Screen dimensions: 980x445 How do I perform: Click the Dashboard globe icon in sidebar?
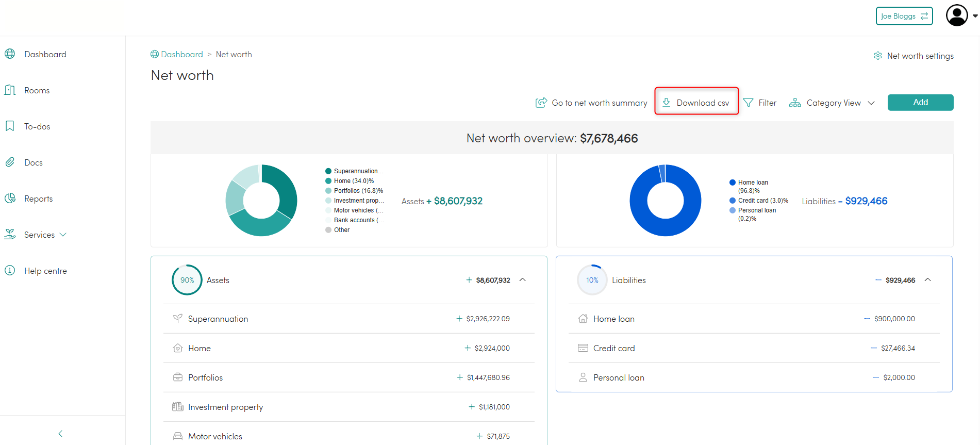(10, 54)
